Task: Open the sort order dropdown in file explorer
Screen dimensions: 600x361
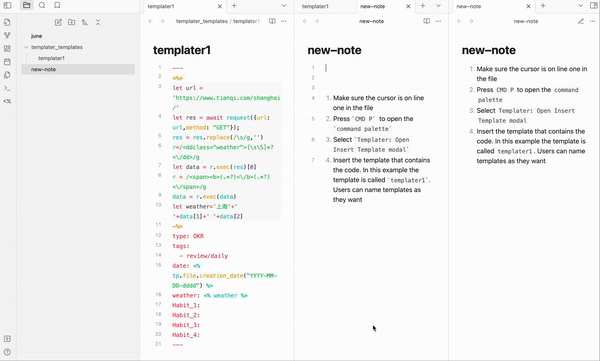Action: coord(85,22)
